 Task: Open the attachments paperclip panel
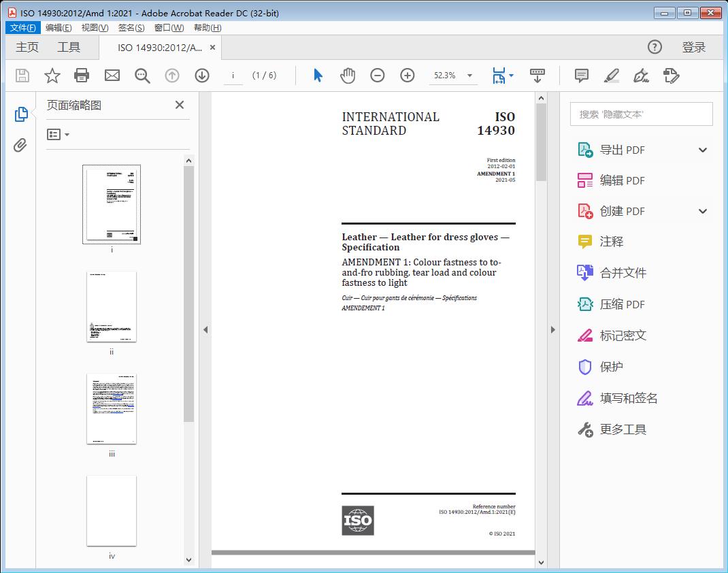coord(20,145)
